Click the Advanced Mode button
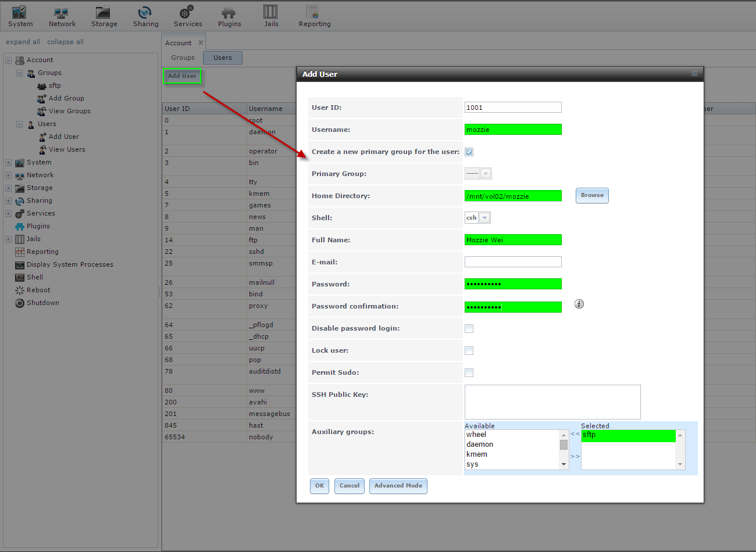 [398, 486]
